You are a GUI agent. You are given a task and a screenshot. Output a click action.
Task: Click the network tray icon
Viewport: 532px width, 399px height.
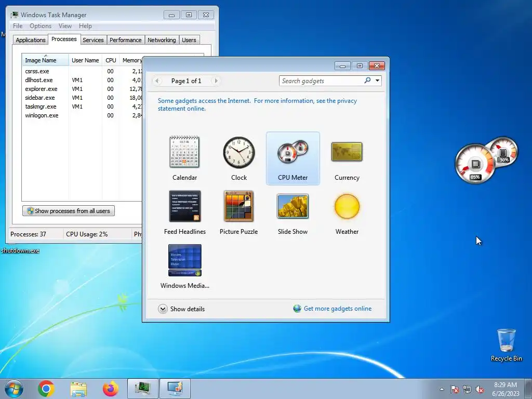pyautogui.click(x=467, y=389)
